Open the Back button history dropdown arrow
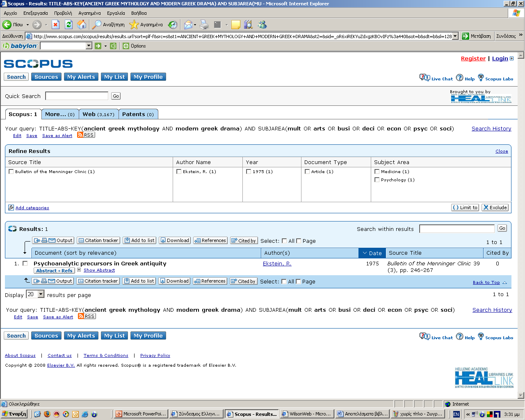The width and height of the screenshot is (525, 420). coord(27,25)
